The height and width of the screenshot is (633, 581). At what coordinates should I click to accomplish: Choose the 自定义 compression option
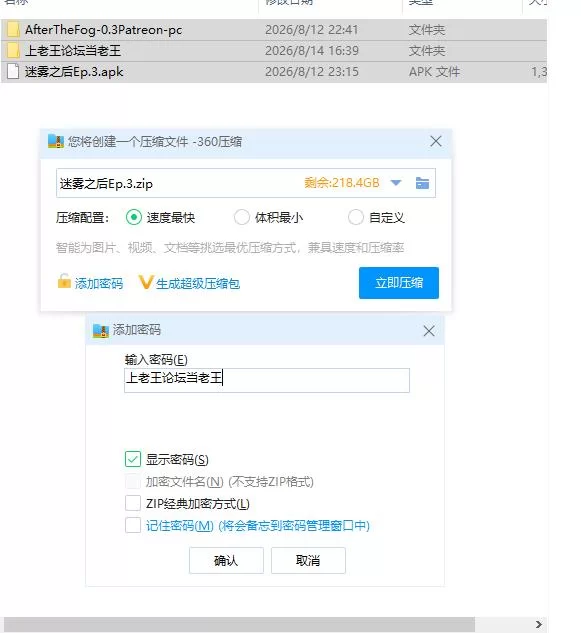356,217
